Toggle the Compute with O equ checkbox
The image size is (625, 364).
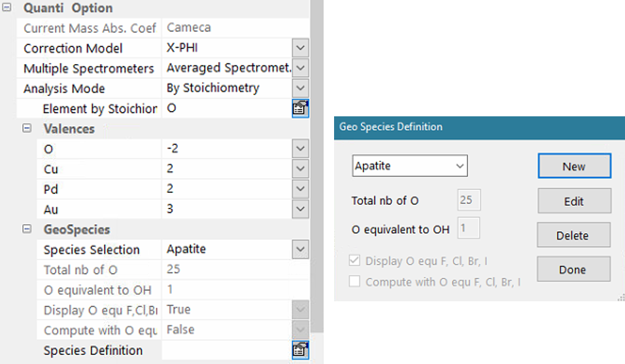coord(355,282)
